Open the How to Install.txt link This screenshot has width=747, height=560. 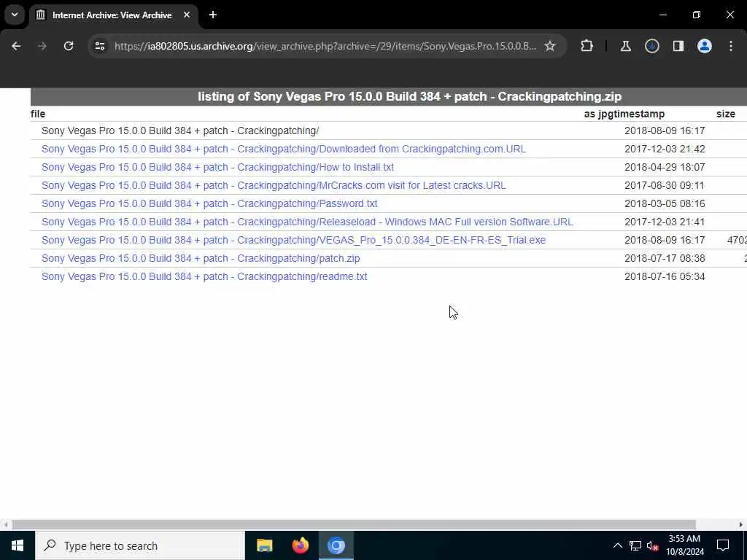coord(217,167)
